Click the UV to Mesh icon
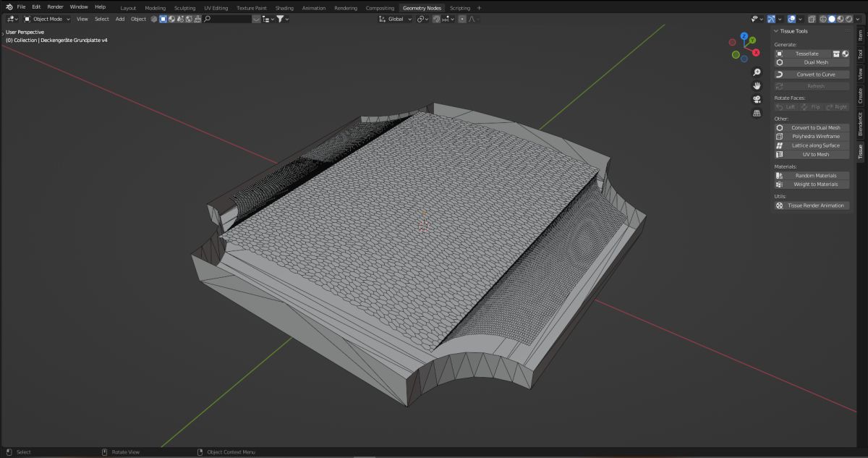 [x=780, y=154]
